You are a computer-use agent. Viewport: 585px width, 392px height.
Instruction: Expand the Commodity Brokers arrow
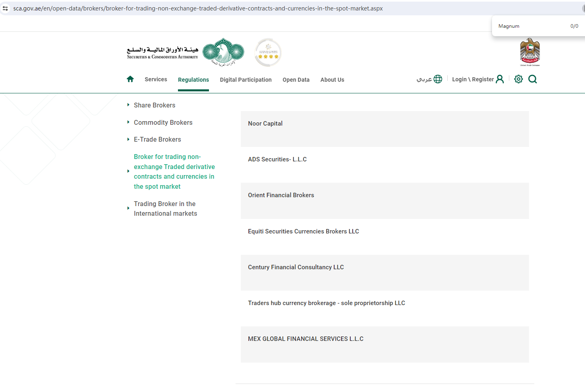tap(128, 122)
